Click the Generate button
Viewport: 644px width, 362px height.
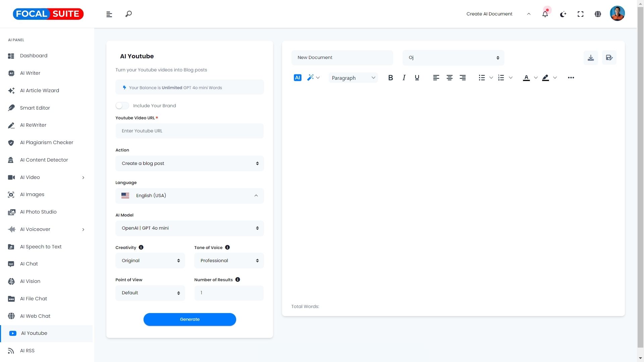point(190,319)
